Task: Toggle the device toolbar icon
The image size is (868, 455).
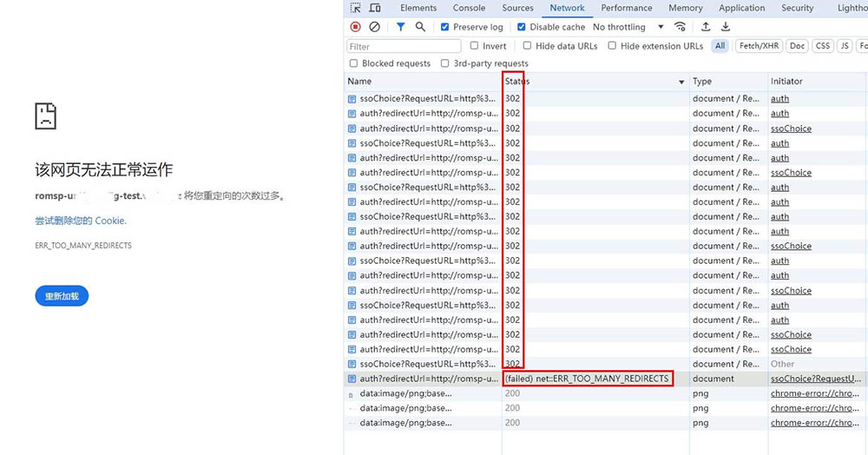Action: [x=375, y=8]
